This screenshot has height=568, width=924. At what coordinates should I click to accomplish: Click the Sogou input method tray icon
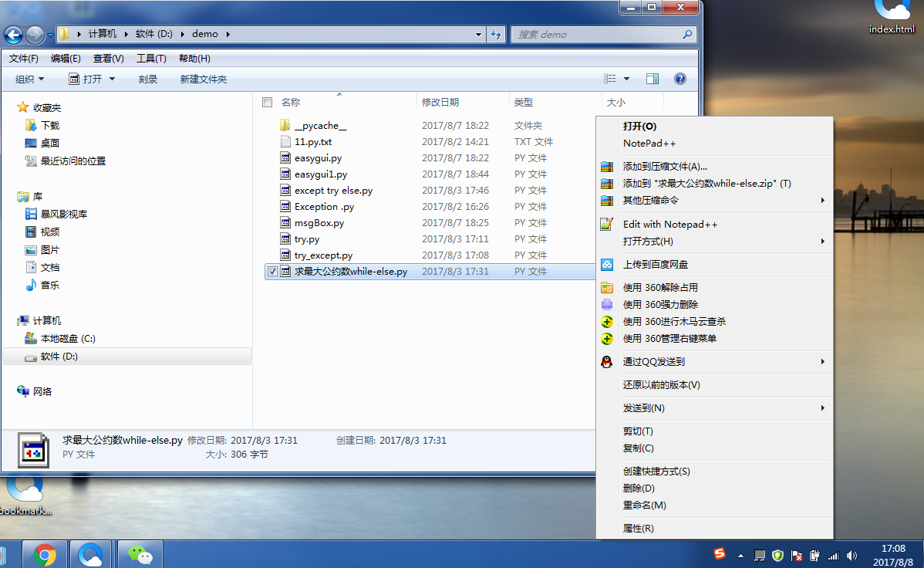click(x=720, y=554)
